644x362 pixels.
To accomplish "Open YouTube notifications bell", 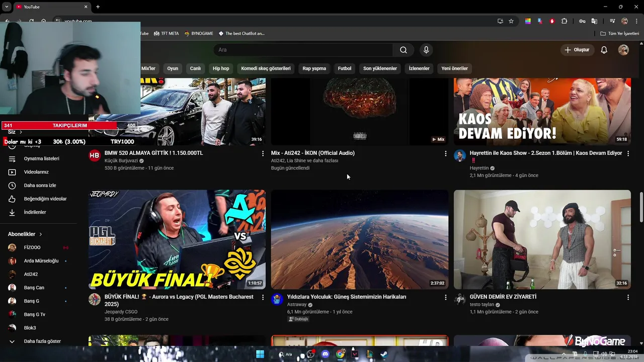I will click(x=604, y=50).
